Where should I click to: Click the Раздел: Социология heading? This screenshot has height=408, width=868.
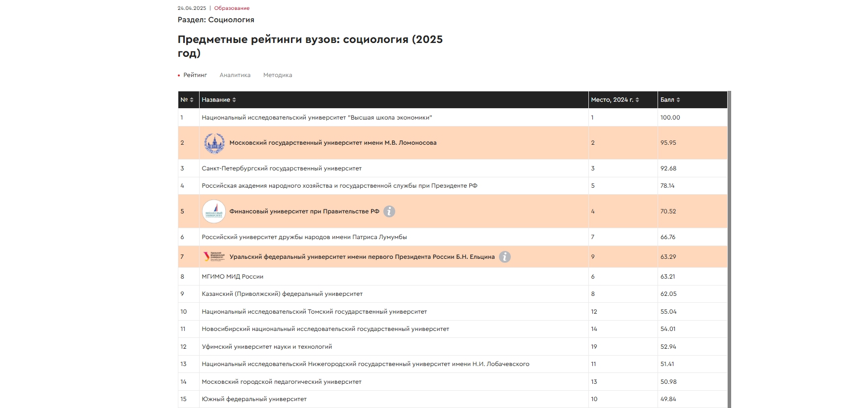coord(216,20)
